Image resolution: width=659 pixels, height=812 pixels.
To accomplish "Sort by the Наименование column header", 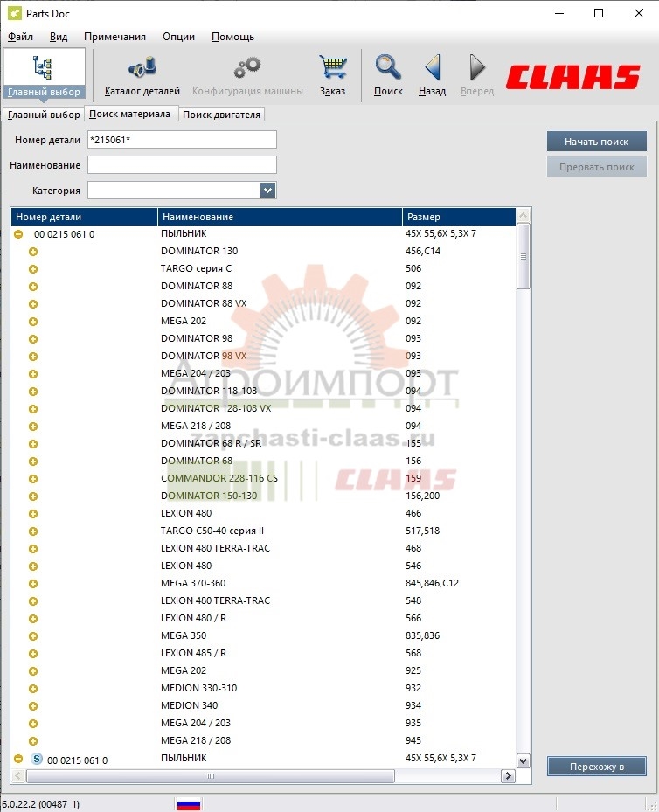I will click(x=280, y=217).
